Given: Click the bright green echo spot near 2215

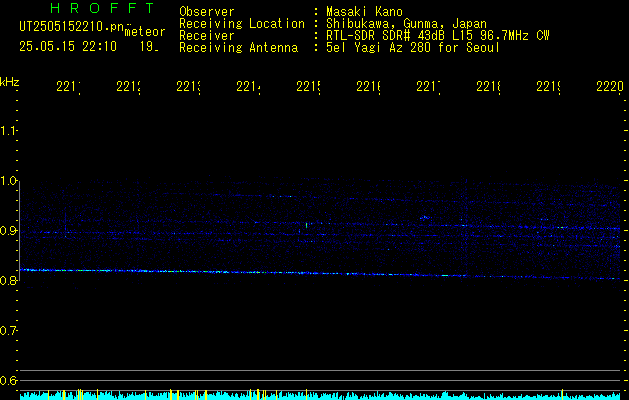Looking at the screenshot, I should point(306,225).
